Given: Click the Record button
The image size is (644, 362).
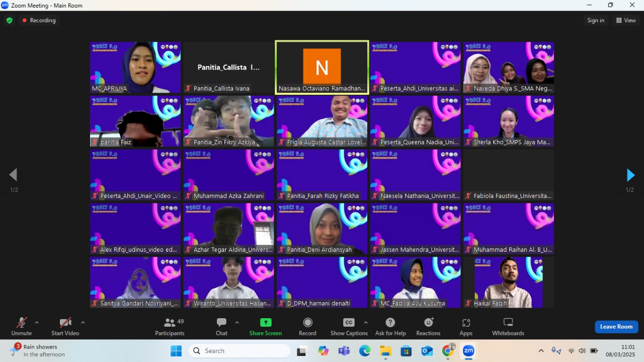Looking at the screenshot, I should click(307, 326).
